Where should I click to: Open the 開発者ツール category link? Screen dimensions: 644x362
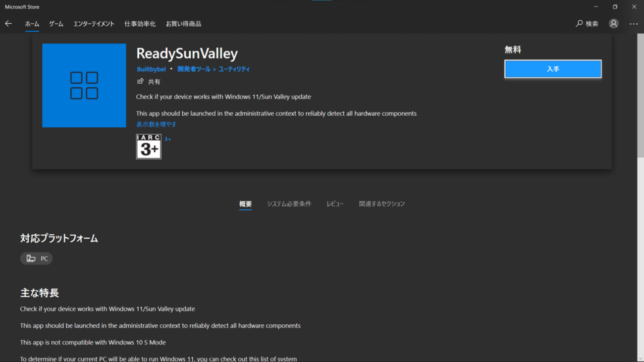[194, 69]
